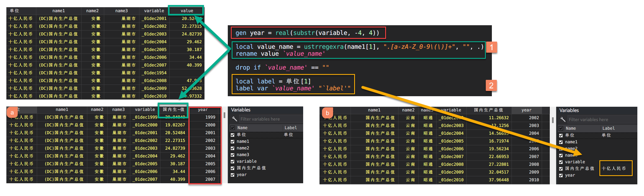Click the orange badge labeled 2
The width and height of the screenshot is (644, 196).
coord(491,85)
